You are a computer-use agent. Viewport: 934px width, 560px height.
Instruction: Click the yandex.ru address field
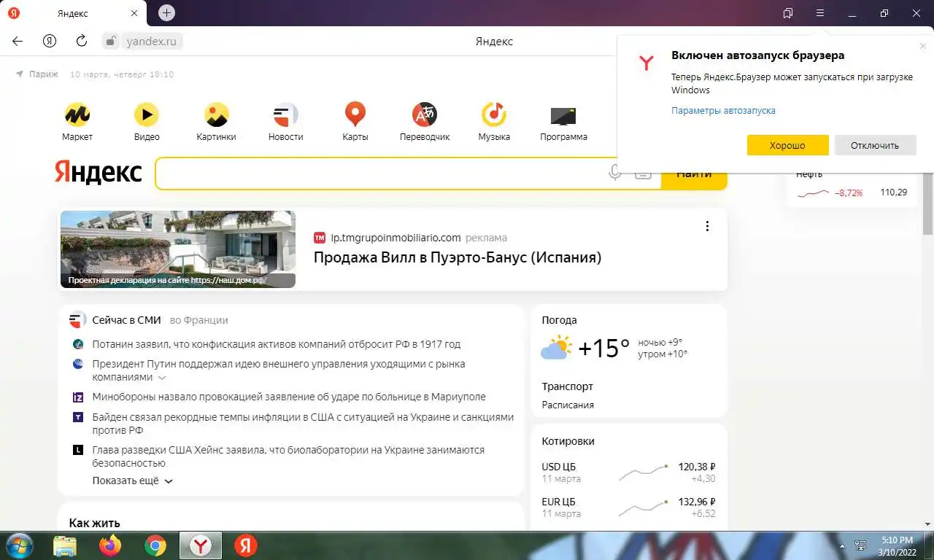152,41
